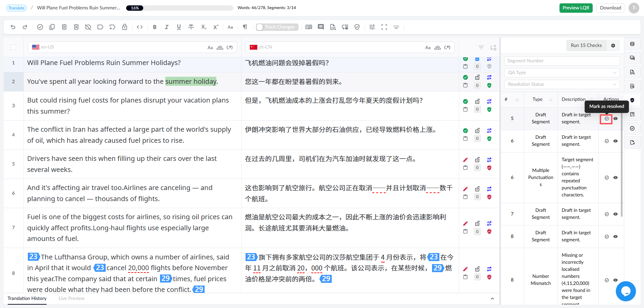
Task: Run 15 Checks
Action: [x=586, y=46]
